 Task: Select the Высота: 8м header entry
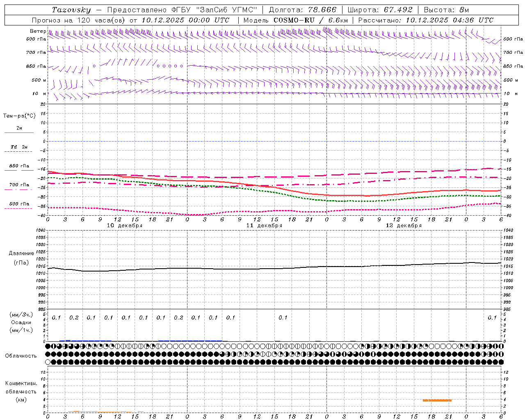click(446, 10)
